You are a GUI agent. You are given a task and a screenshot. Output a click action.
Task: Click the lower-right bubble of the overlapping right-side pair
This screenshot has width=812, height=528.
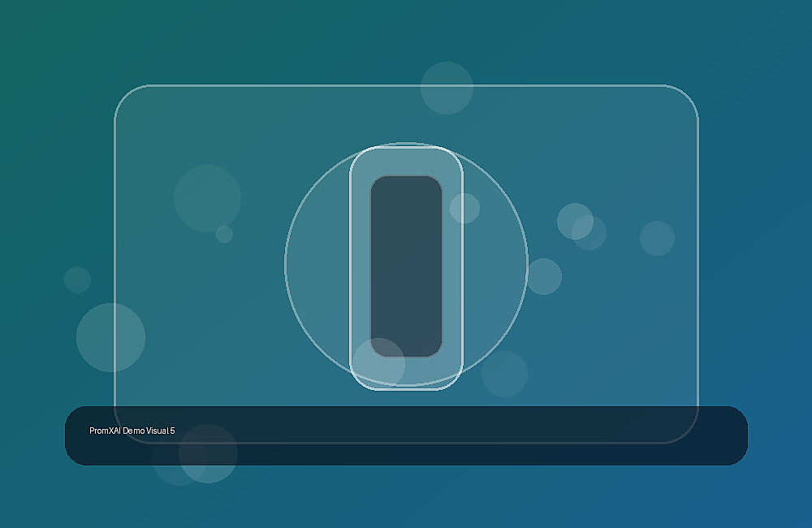(x=590, y=232)
